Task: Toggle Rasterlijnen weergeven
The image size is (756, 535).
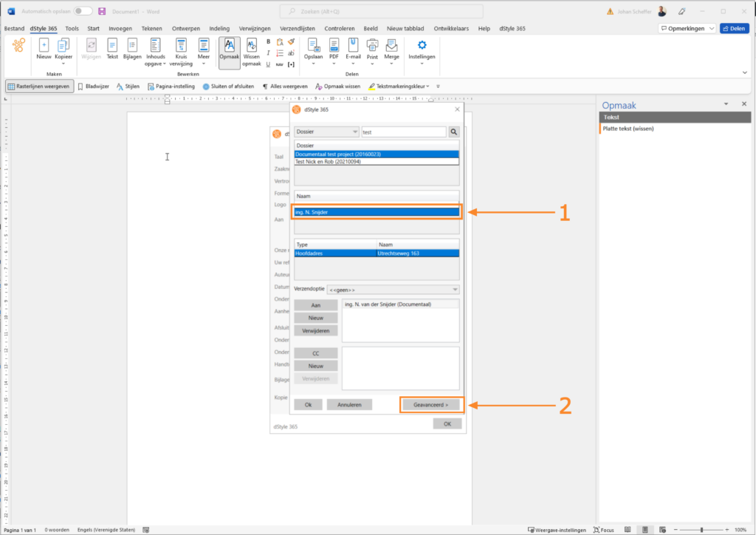Action: click(39, 86)
